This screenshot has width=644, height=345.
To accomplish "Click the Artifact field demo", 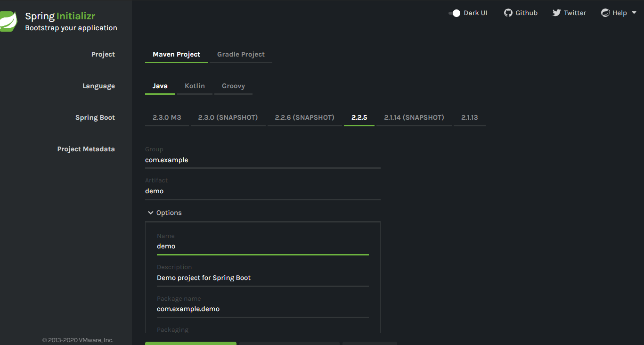I will [263, 191].
